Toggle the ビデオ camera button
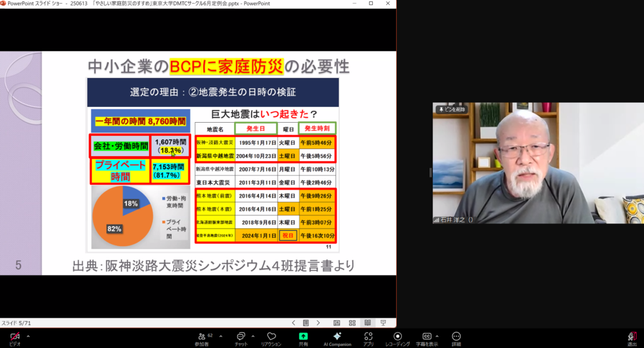The width and height of the screenshot is (644, 348). [x=14, y=337]
